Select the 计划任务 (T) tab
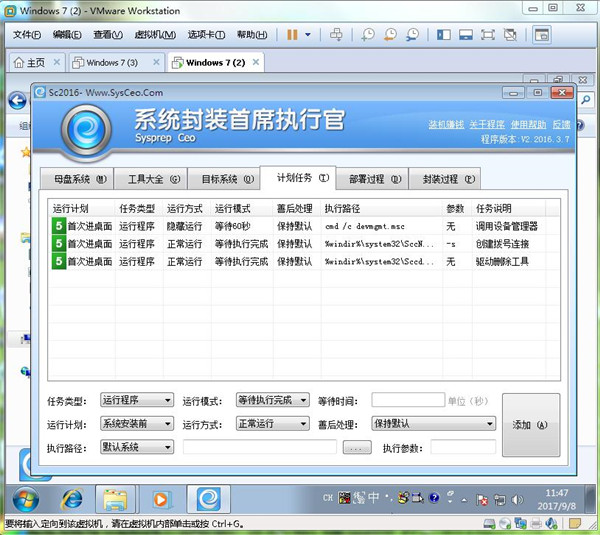The width and height of the screenshot is (600, 535). 298,178
